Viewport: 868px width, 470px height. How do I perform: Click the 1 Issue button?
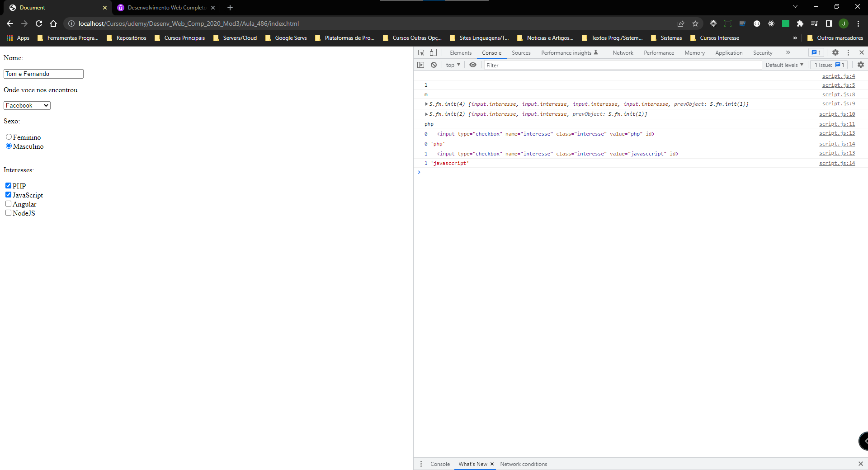[829, 65]
